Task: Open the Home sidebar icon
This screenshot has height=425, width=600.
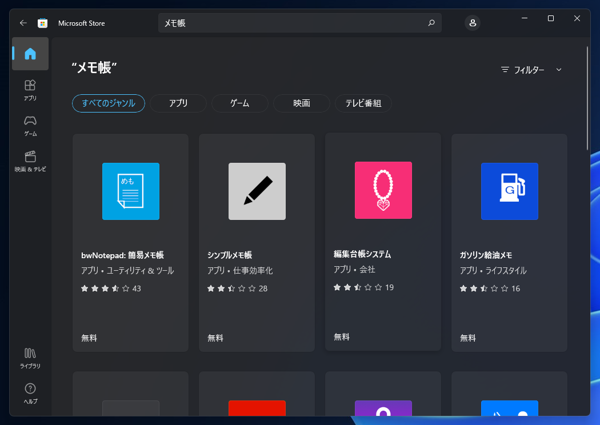Action: (x=30, y=54)
